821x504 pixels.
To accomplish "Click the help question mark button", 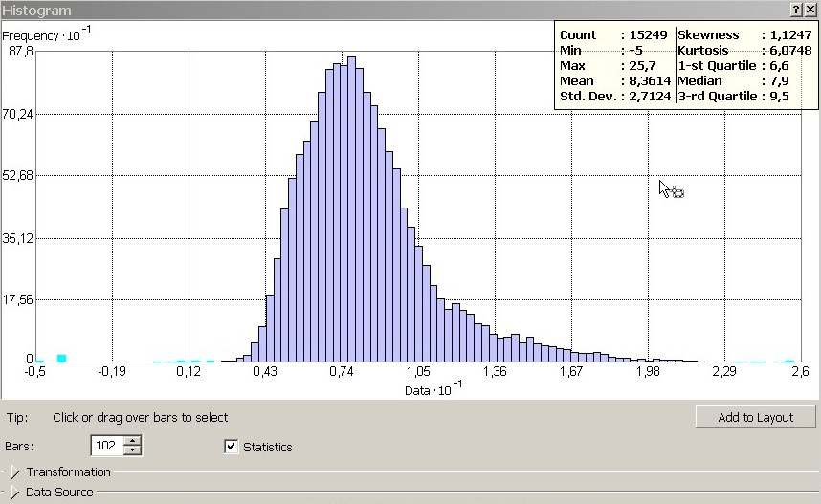I will (x=796, y=10).
